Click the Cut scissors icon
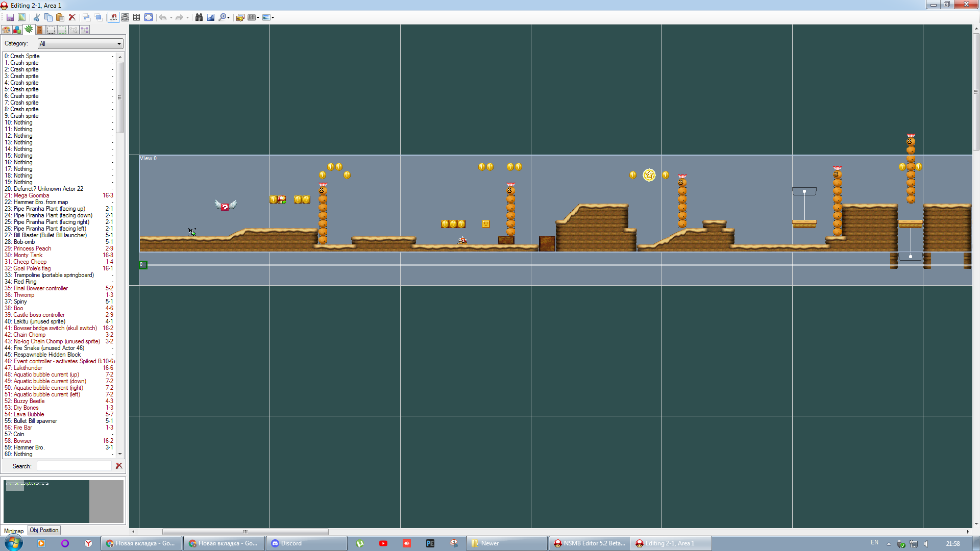 tap(37, 17)
